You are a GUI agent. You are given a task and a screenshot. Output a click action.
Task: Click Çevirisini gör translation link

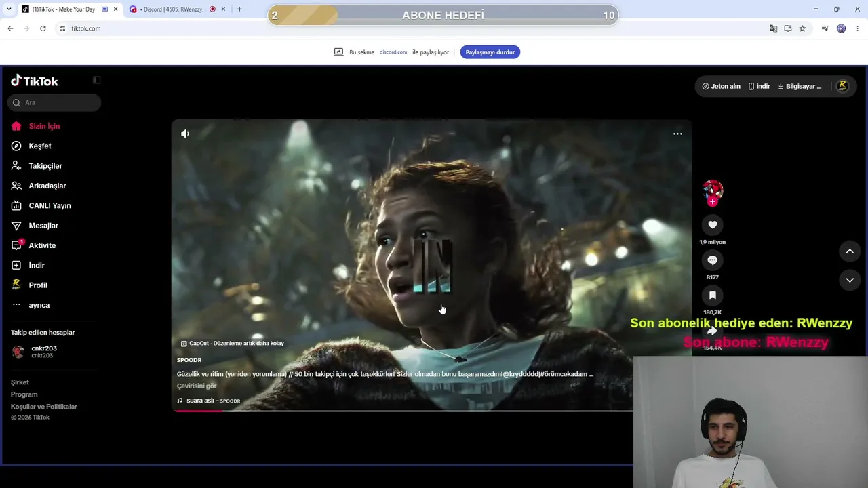pos(197,386)
